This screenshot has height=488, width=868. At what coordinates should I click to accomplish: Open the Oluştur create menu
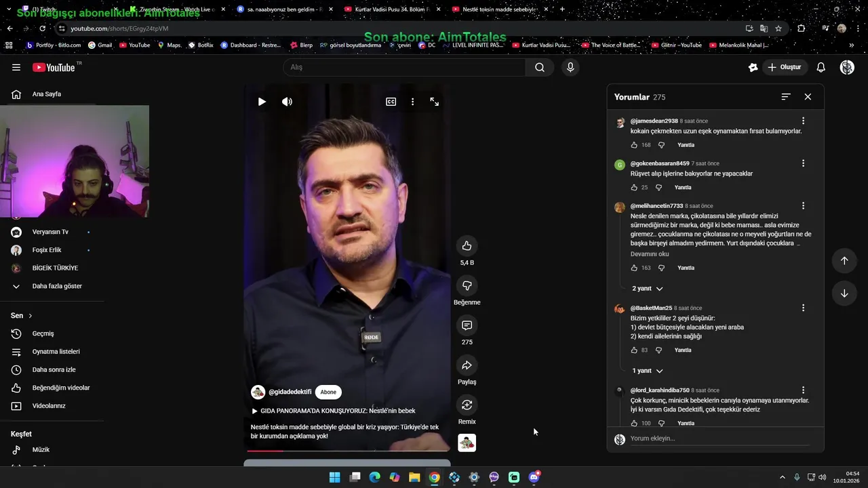785,67
